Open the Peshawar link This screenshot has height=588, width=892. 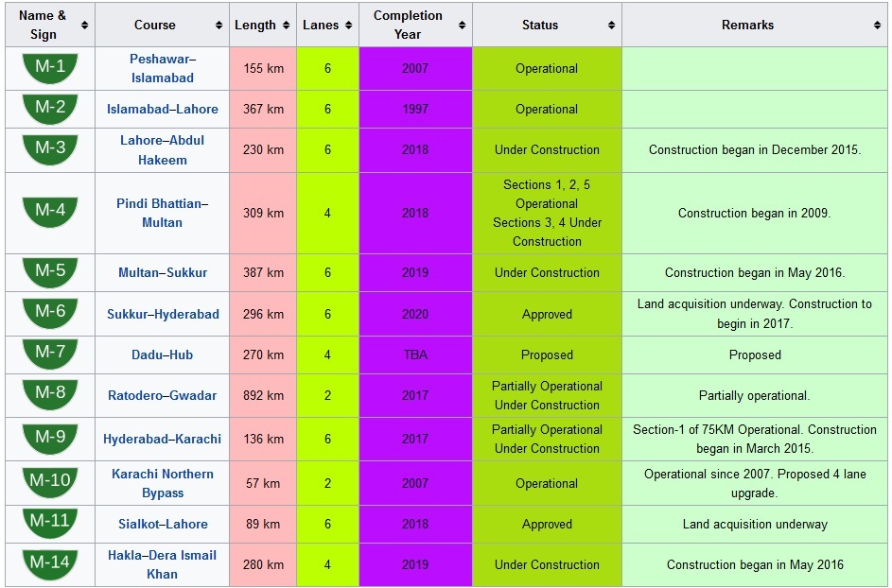click(159, 60)
